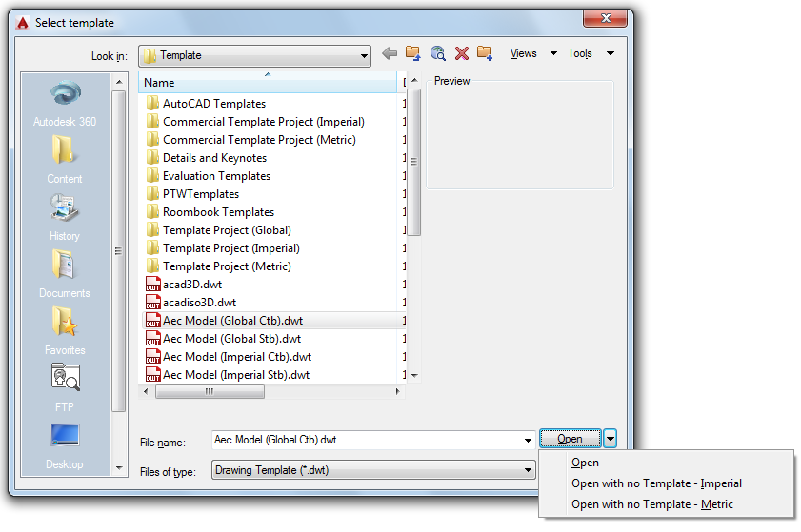The height and width of the screenshot is (532, 801).
Task: Click the red Delete icon
Action: (x=462, y=53)
